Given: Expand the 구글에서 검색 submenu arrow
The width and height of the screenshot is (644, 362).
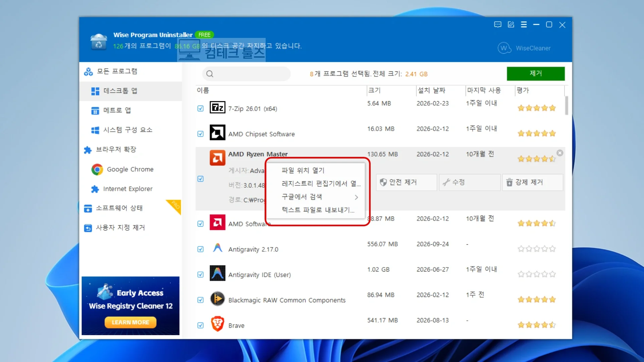Looking at the screenshot, I should click(x=356, y=197).
